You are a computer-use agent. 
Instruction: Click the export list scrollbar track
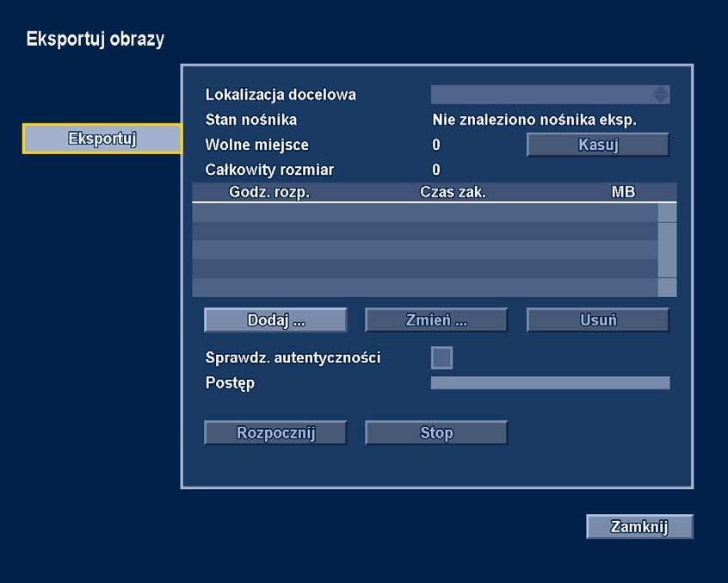click(x=667, y=250)
